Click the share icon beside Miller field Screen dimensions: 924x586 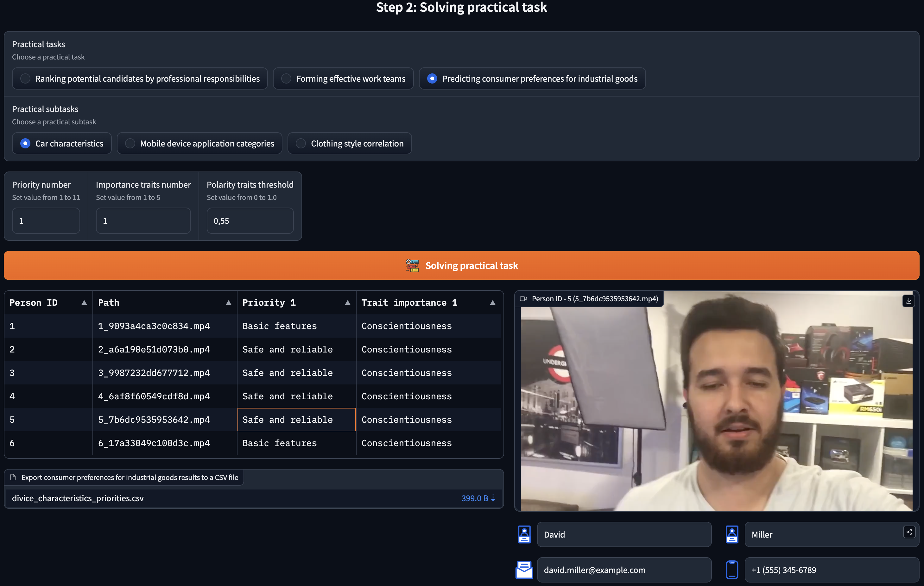(909, 532)
